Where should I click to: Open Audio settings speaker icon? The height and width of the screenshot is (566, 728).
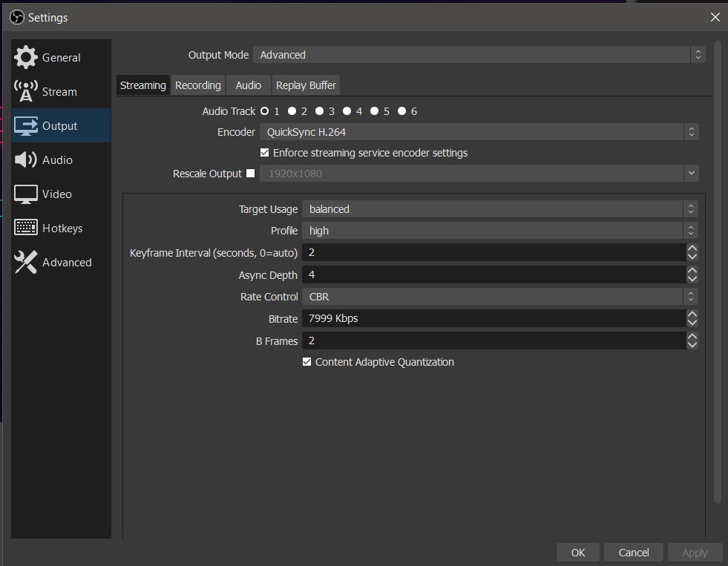click(25, 159)
